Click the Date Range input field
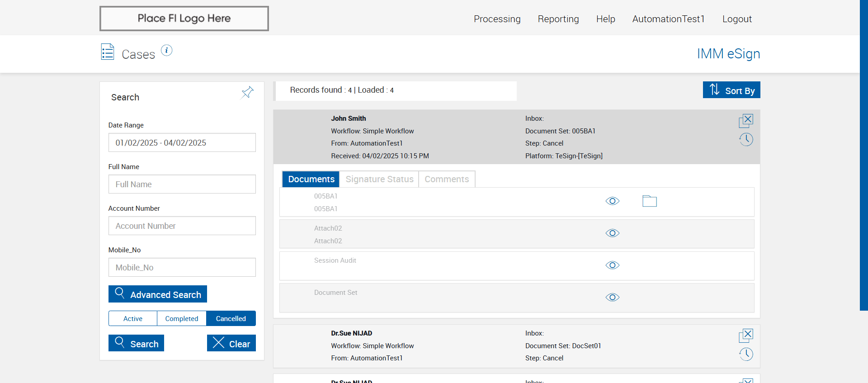868x383 pixels. [182, 143]
